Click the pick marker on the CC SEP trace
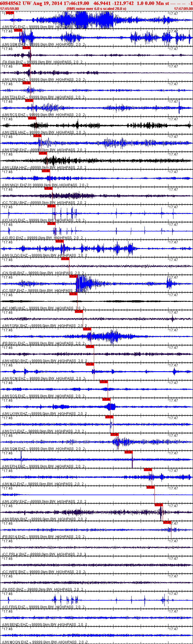193x644 pixels. (73, 276)
